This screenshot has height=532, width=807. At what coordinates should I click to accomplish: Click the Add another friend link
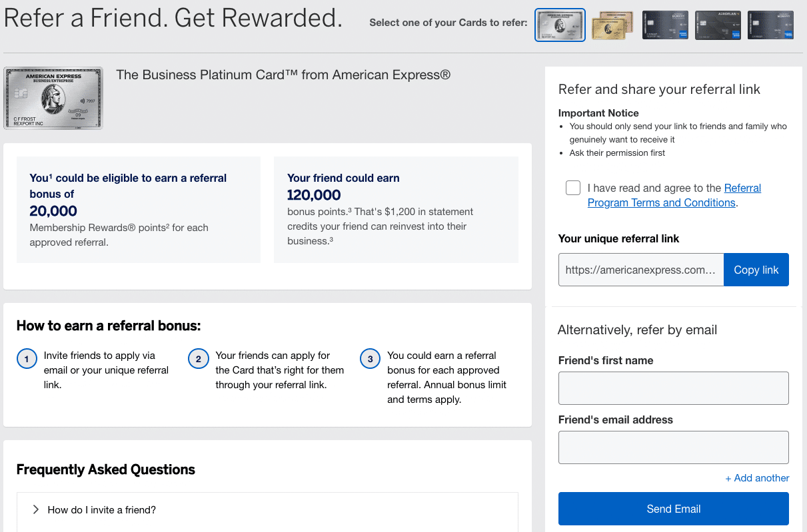click(x=757, y=478)
